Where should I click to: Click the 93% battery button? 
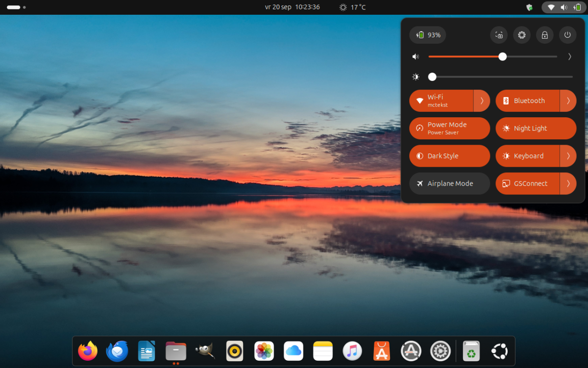click(x=428, y=35)
